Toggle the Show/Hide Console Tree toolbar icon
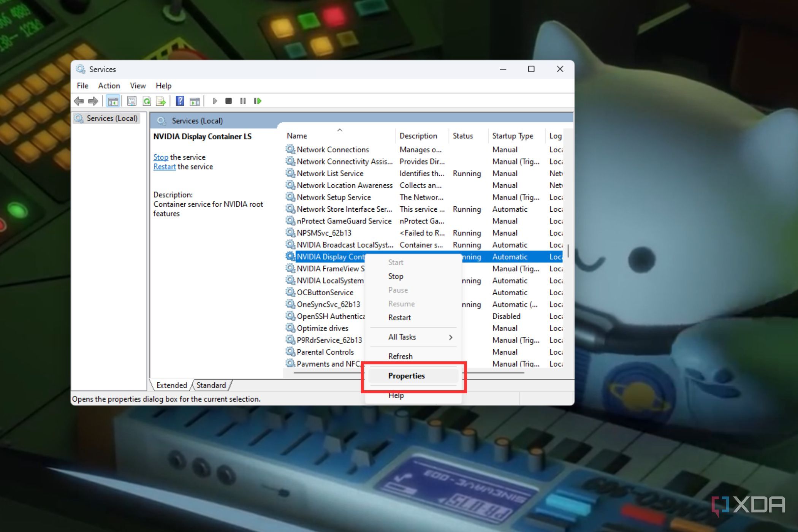 113,101
